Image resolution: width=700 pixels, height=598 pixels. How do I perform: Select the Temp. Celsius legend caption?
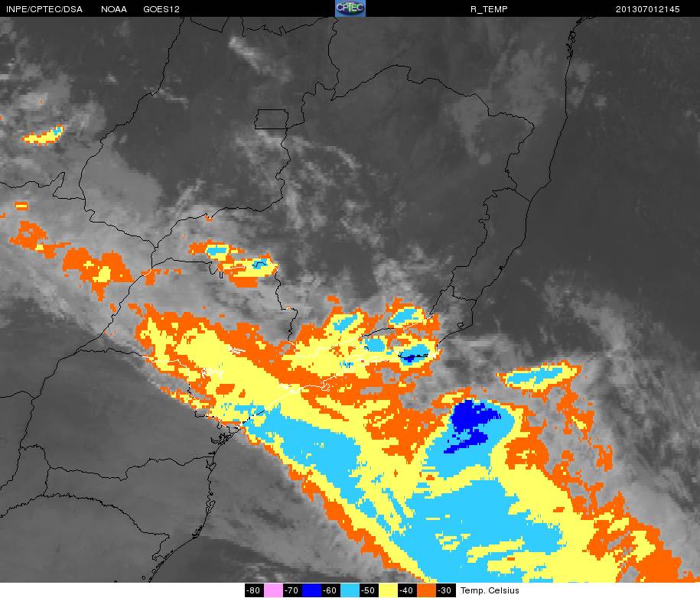(490, 590)
